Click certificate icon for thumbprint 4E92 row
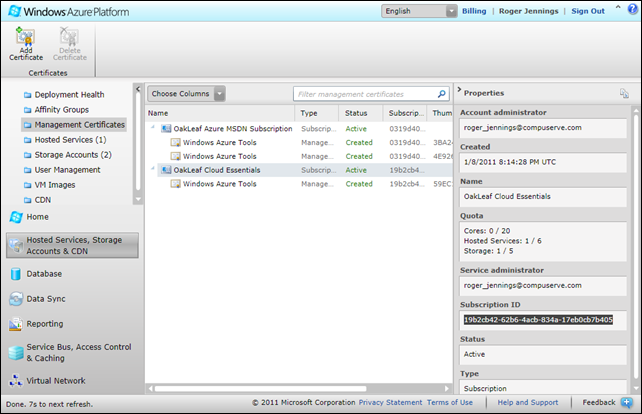The height and width of the screenshot is (414, 642). [x=176, y=156]
